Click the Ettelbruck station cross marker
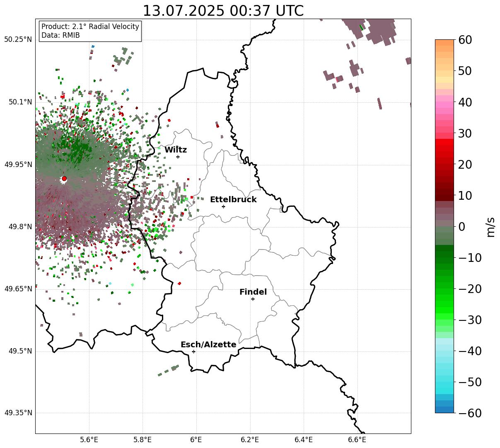This screenshot has height=448, width=500. [223, 206]
